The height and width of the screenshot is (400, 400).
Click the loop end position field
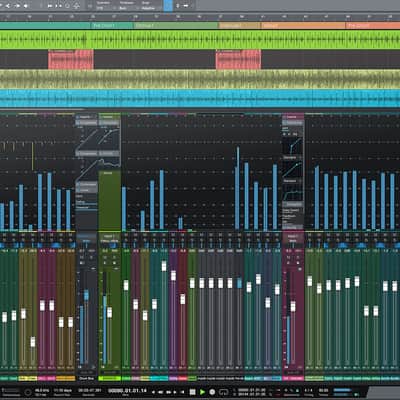[x=252, y=394]
